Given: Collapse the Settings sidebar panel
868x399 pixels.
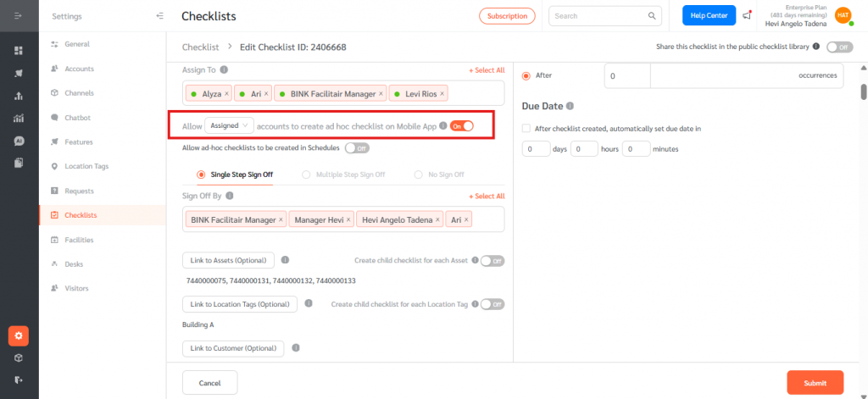Looking at the screenshot, I should (160, 16).
